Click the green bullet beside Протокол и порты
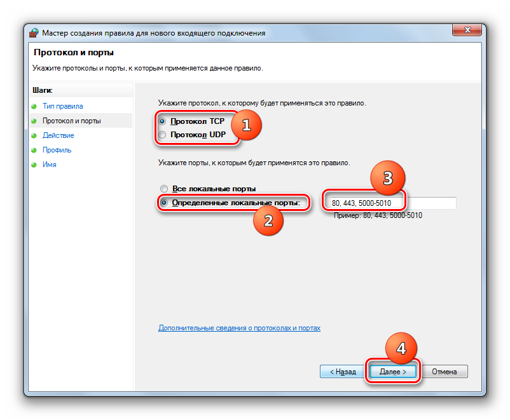Screen dimensions: 510x420 click(34, 121)
